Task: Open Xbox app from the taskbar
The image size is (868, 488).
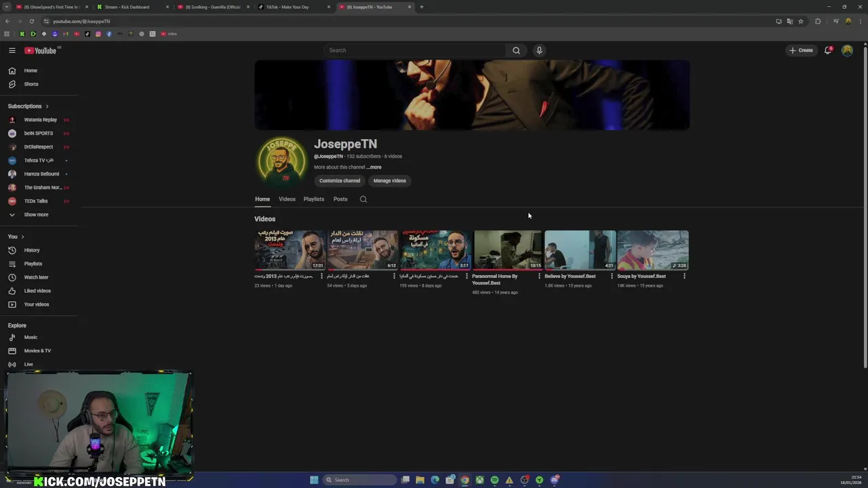Action: click(479, 480)
